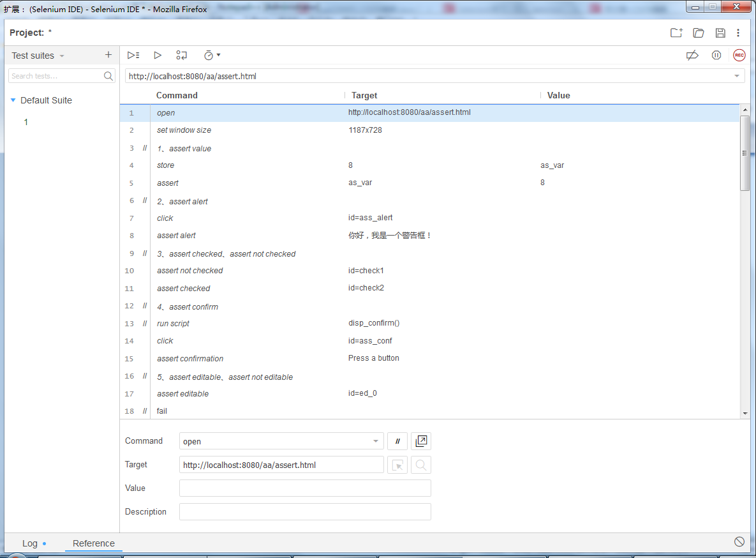Select the click id=ass_alert row
This screenshot has height=558, width=756.
[x=429, y=218]
